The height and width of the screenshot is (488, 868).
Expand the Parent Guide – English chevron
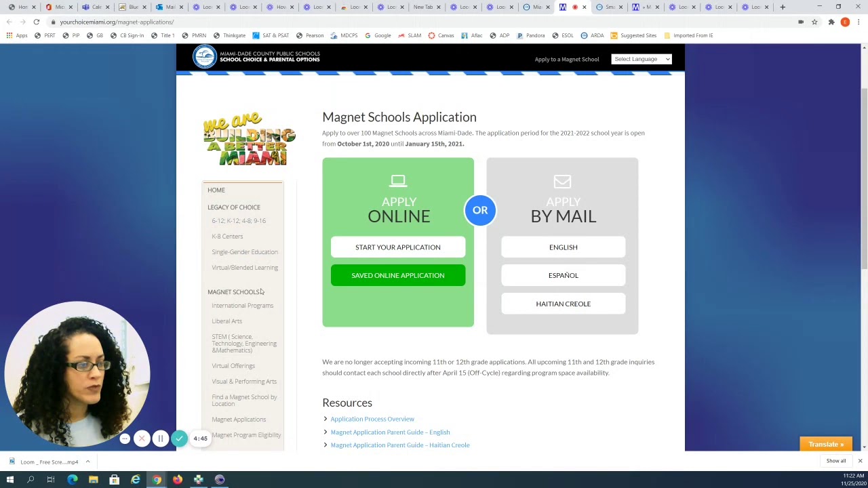pyautogui.click(x=325, y=432)
